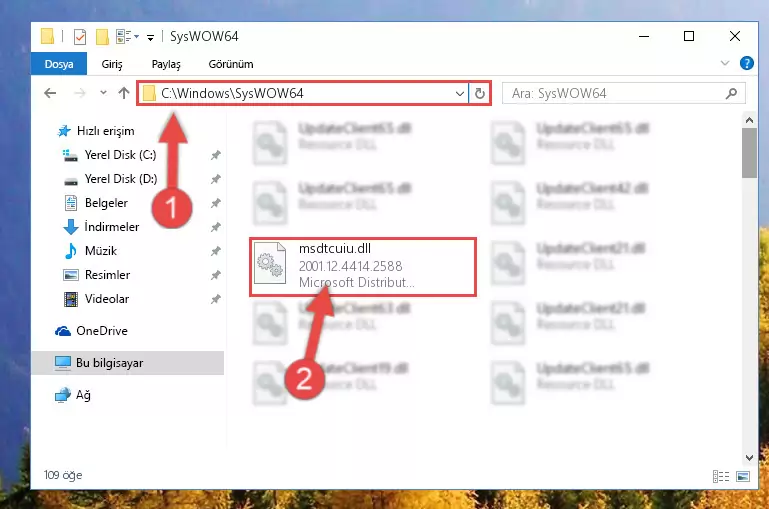This screenshot has height=509, width=769.
Task: Switch to the Görünüm ribbon tab
Action: (x=231, y=64)
